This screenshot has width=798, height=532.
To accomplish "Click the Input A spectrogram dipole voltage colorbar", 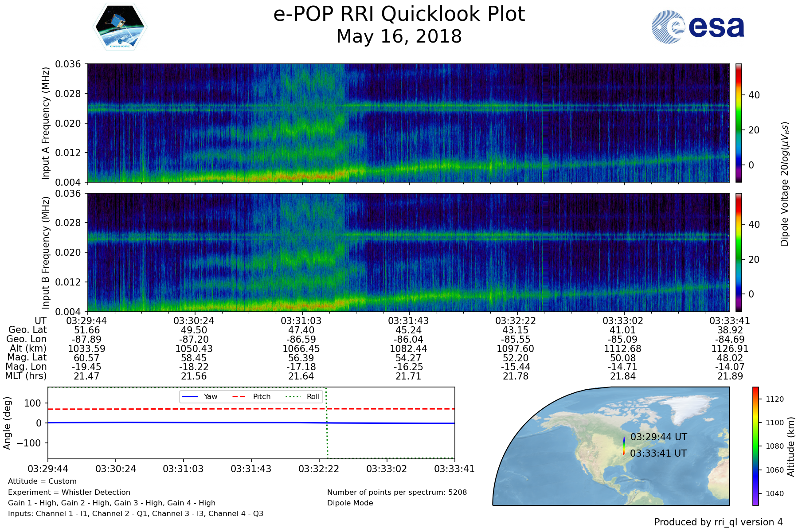I will 739,123.
